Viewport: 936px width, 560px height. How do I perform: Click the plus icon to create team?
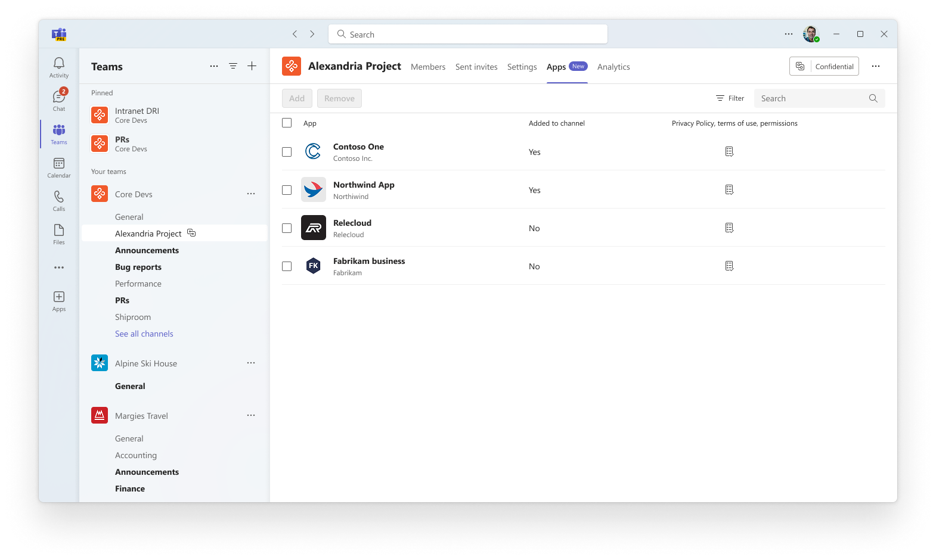[252, 66]
